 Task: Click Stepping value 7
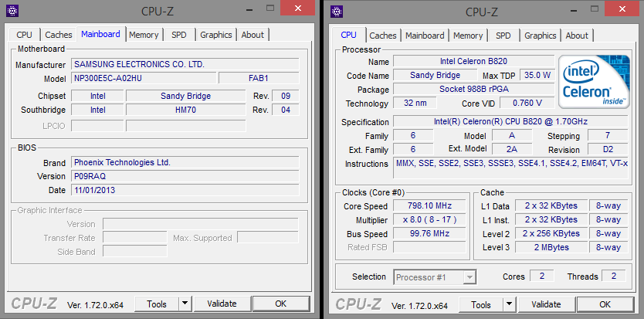point(608,136)
